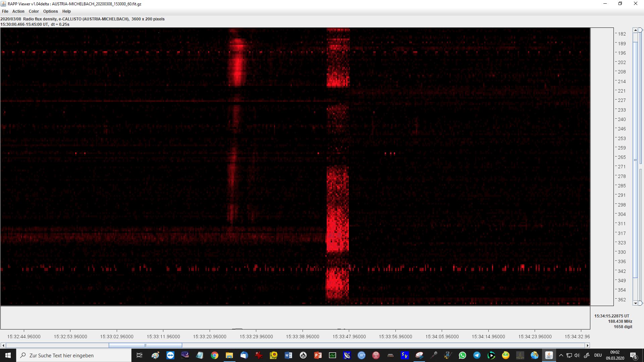Click the 362 MHz frequency axis label
The width and height of the screenshot is (644, 362).
tap(622, 300)
